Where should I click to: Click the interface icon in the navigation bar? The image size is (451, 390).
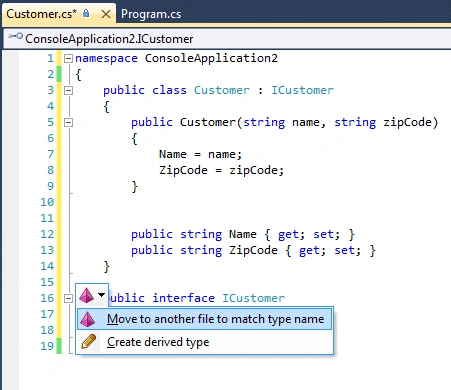coord(15,36)
